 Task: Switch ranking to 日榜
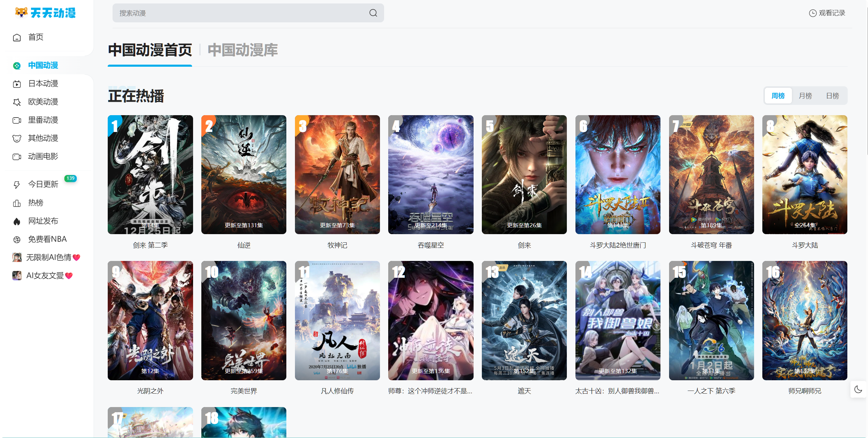[833, 96]
